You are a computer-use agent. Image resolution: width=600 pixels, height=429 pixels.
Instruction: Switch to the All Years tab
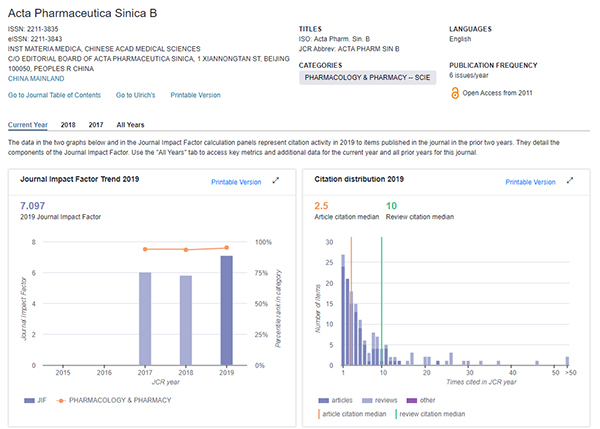[x=130, y=125]
